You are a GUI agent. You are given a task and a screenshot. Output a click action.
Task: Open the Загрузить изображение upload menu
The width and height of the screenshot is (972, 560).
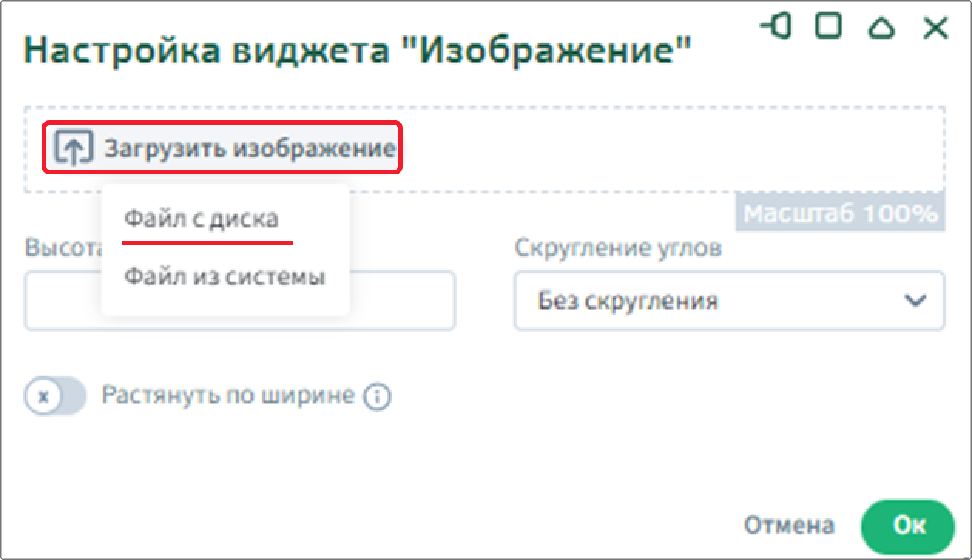(x=222, y=147)
